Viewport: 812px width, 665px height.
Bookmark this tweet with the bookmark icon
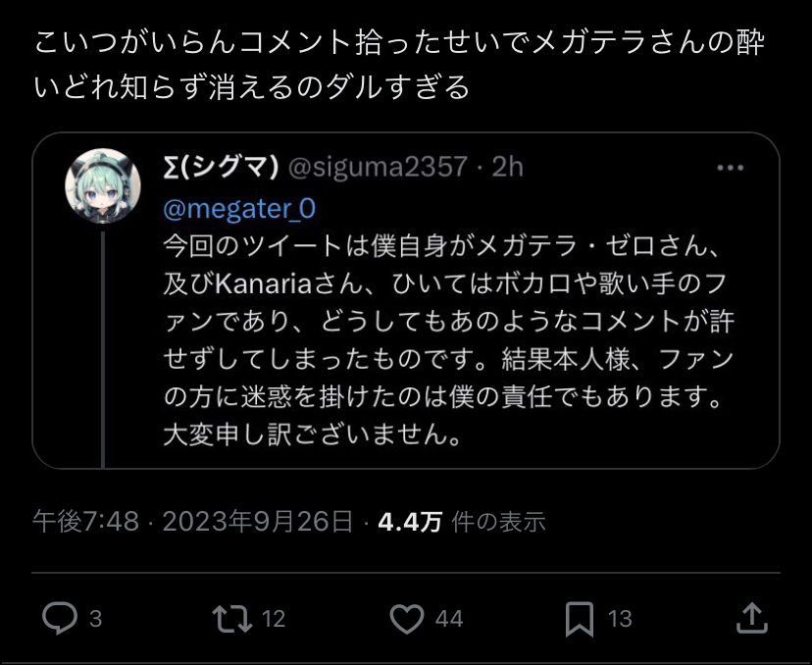coord(579,618)
